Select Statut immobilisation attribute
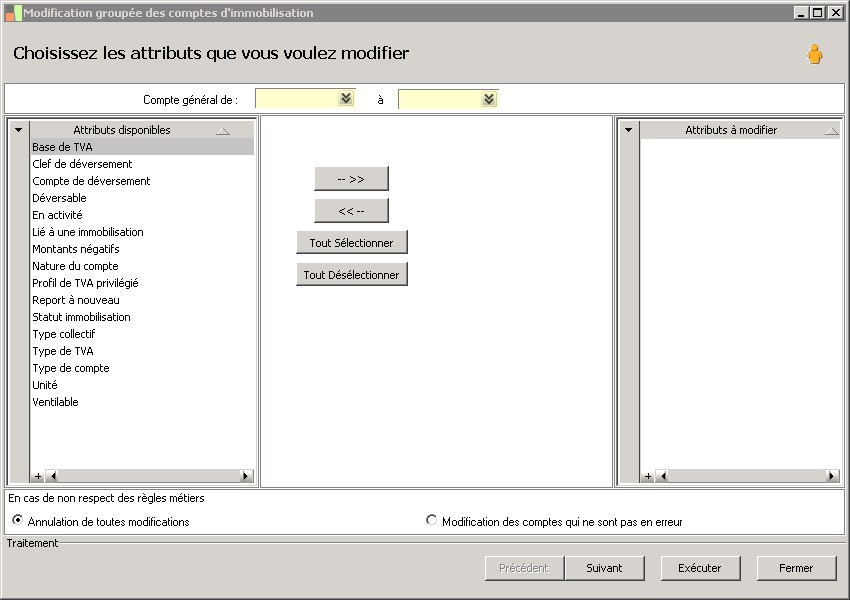The image size is (850, 600). pos(142,317)
